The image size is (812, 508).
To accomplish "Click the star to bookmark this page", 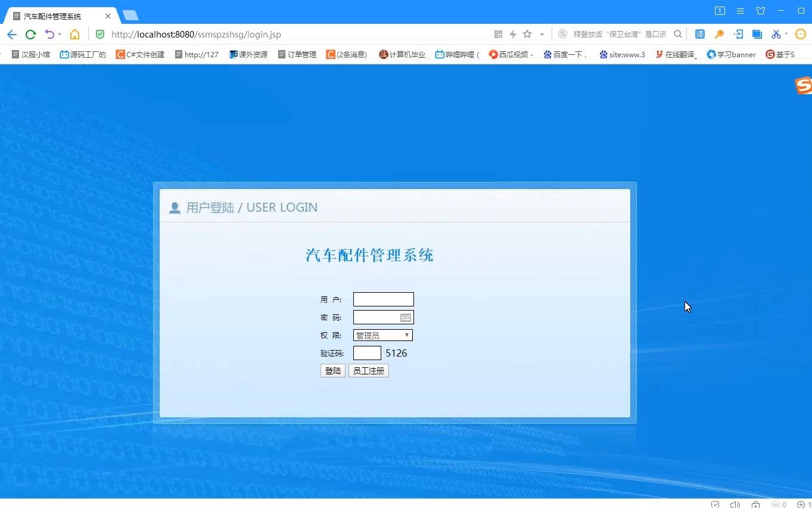I will (527, 34).
